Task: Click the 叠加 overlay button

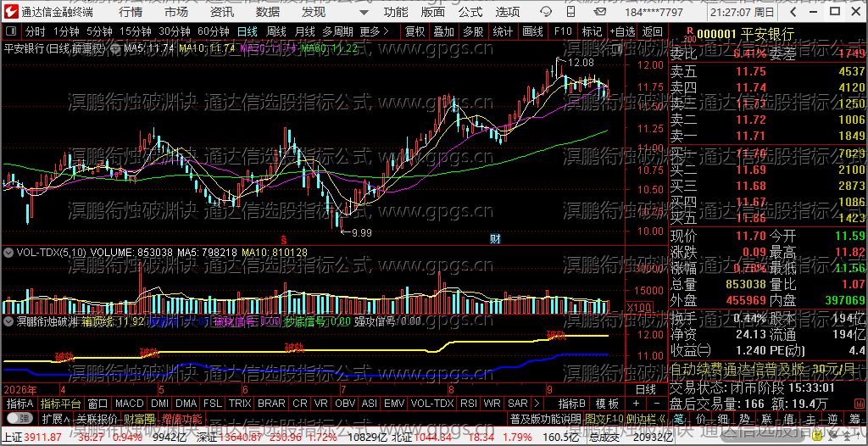Action: [443, 31]
